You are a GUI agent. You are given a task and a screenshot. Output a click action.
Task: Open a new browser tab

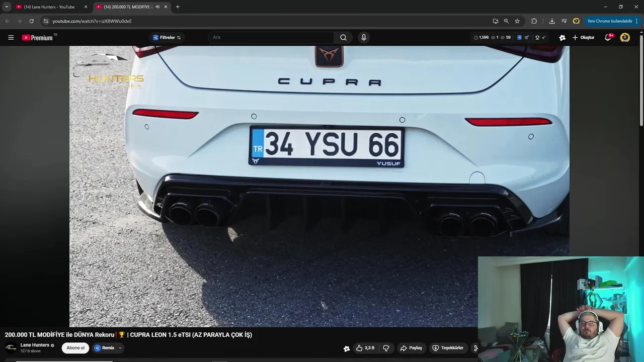[178, 7]
